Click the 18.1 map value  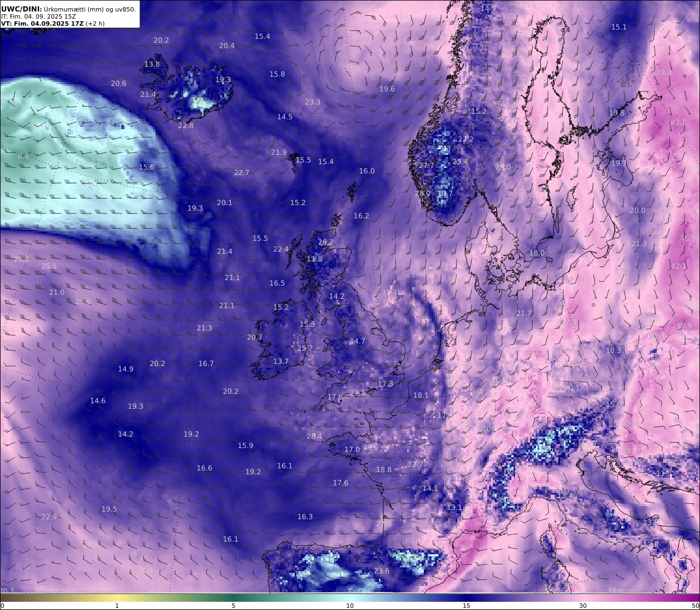click(421, 396)
